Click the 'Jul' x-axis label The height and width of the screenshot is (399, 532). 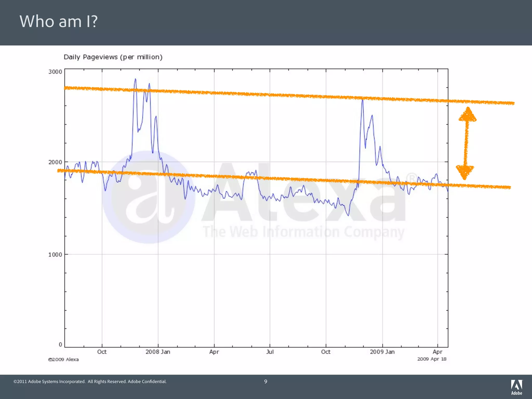(x=270, y=352)
